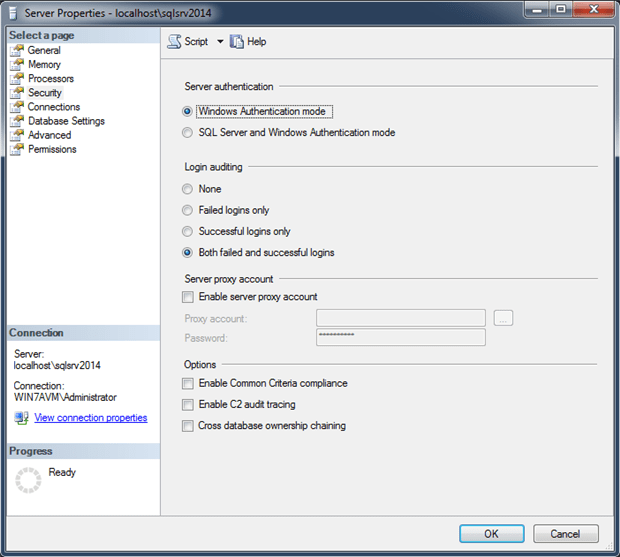This screenshot has height=557, width=620.
Task: Click WIN7AVM\Administrator connection text
Action: [x=65, y=397]
